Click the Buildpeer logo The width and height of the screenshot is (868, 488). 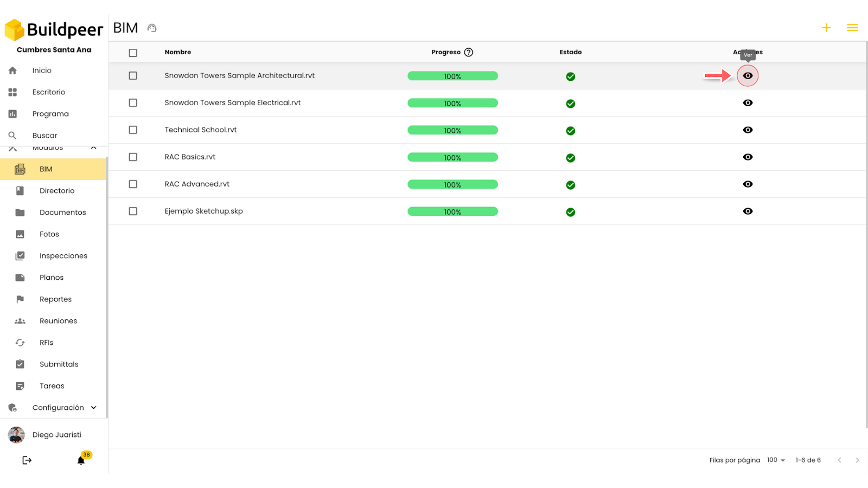pos(54,30)
